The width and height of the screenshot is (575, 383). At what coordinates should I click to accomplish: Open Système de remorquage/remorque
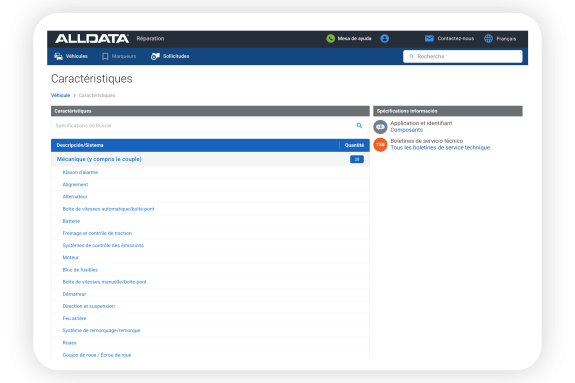pos(101,331)
